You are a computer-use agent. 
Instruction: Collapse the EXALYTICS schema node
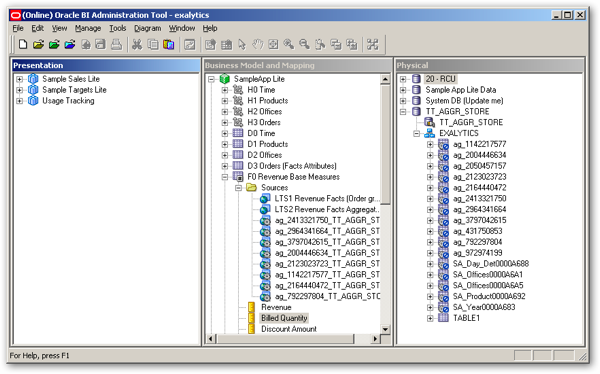pyautogui.click(x=417, y=134)
